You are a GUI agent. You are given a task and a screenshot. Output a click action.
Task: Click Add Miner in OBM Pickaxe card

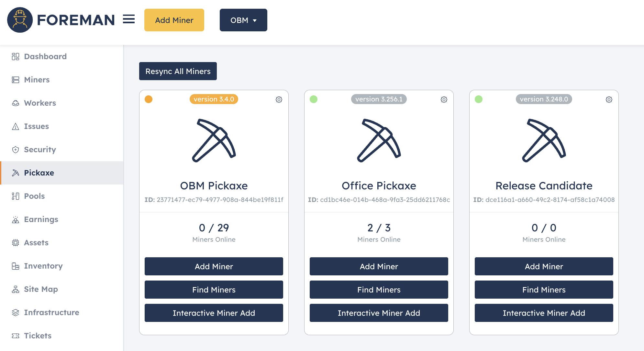(x=214, y=266)
